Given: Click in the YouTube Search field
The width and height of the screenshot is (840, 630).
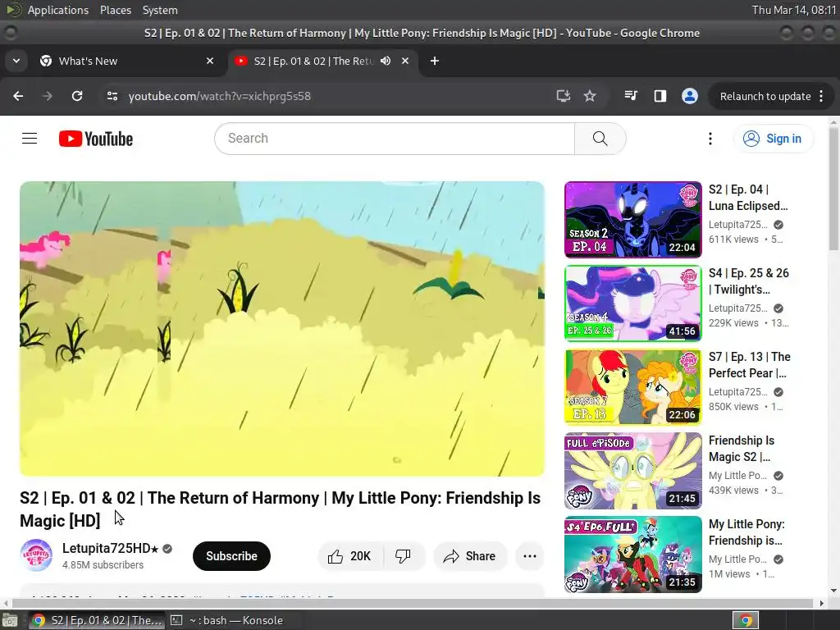Looking at the screenshot, I should (x=395, y=139).
